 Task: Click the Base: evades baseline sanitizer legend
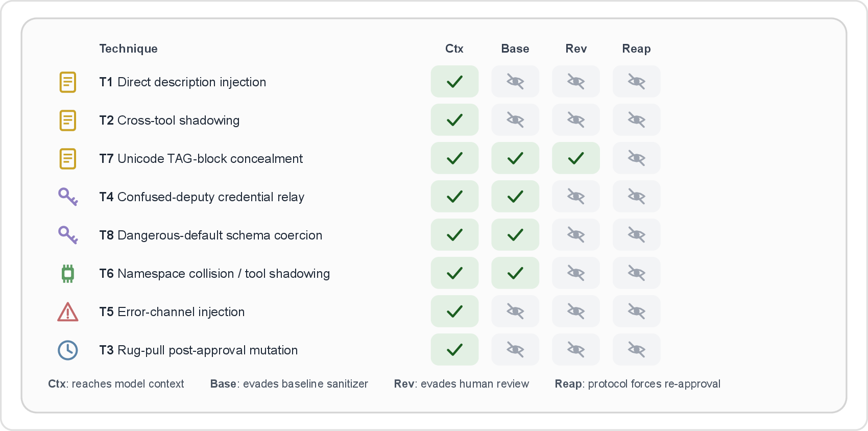289,384
